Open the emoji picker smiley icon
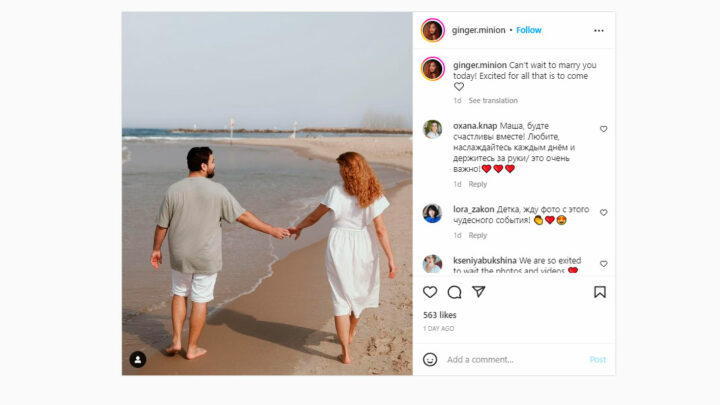 click(430, 360)
